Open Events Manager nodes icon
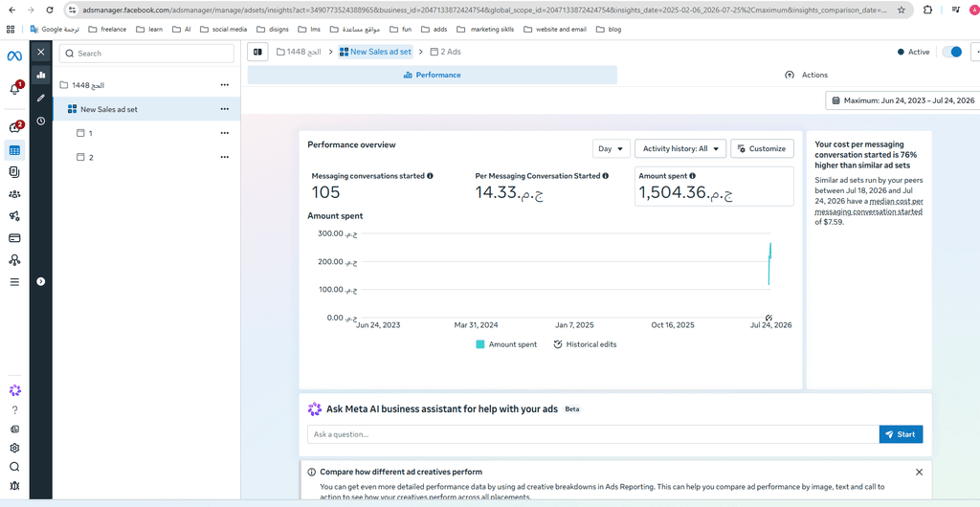 (14, 260)
